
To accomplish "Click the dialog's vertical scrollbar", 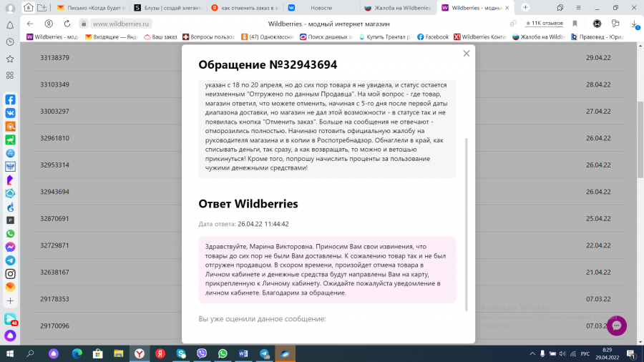I will pos(466,225).
